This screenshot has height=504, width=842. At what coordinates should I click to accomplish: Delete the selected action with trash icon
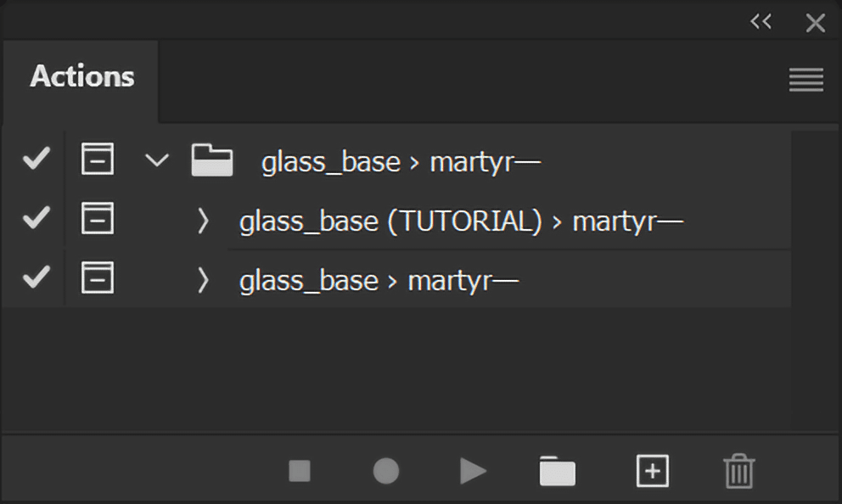click(738, 471)
